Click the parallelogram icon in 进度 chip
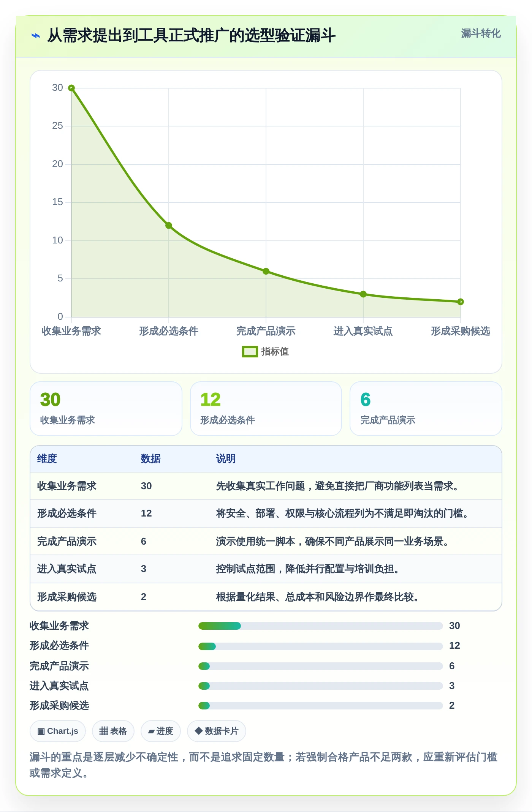The width and height of the screenshot is (532, 812). pyautogui.click(x=151, y=731)
